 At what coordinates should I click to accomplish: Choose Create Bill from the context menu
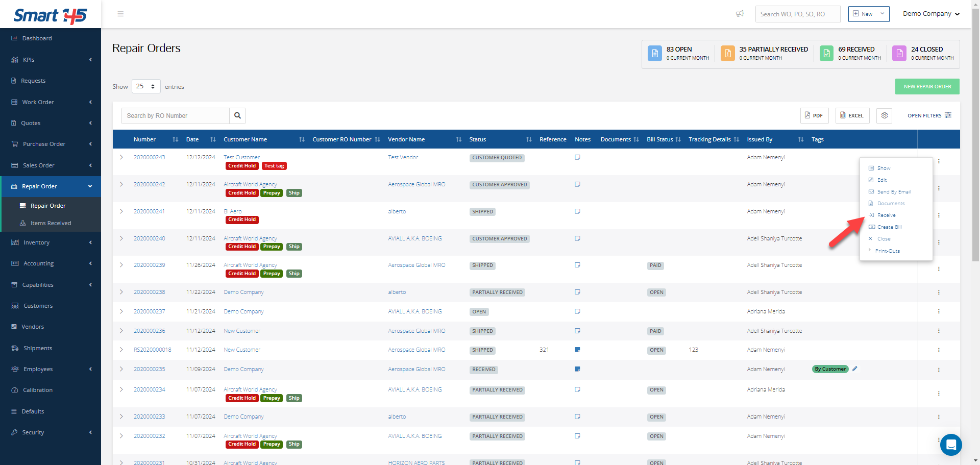click(889, 227)
